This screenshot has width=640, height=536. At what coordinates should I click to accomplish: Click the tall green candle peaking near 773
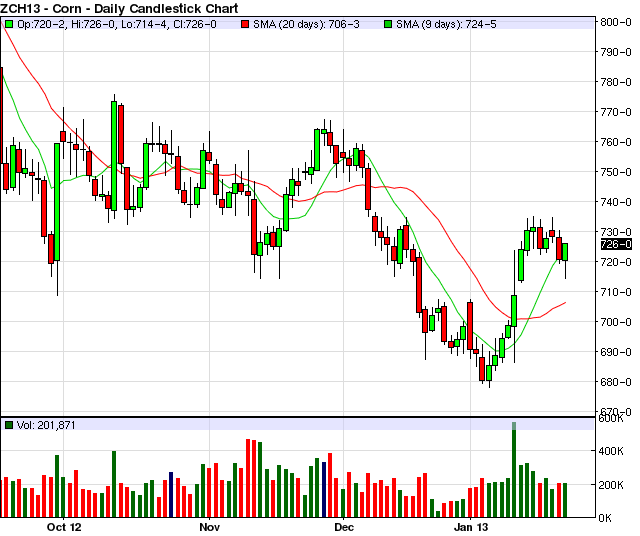[114, 156]
